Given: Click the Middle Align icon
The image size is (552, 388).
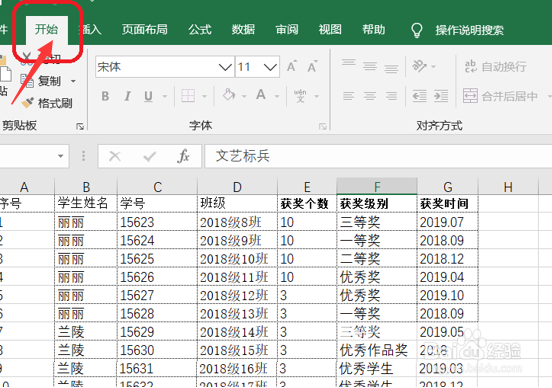Looking at the screenshot, I should pyautogui.click(x=370, y=65).
